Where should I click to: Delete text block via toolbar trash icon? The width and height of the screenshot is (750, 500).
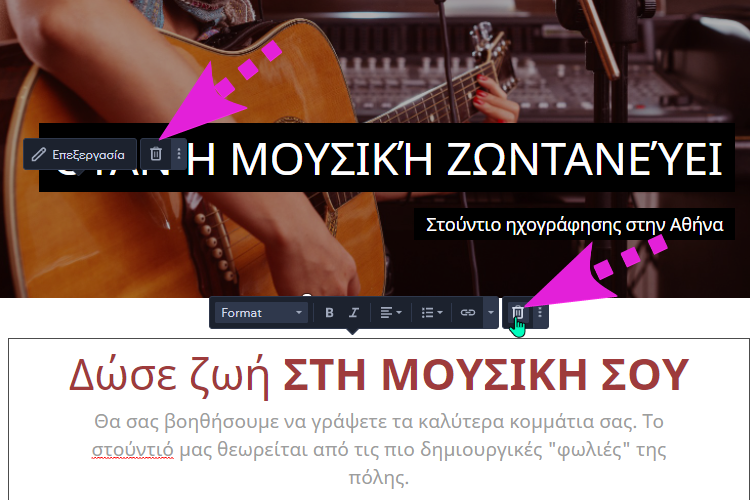pos(518,313)
